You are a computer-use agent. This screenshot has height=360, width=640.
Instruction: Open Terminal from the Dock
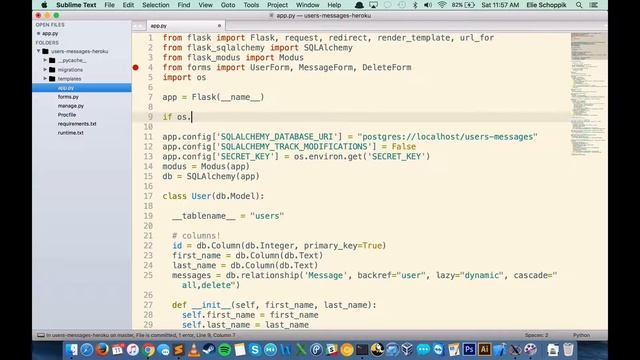pos(362,350)
